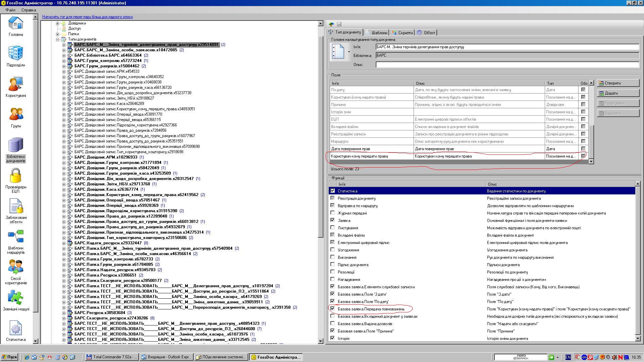Open Шаблони маршрутів sidebar icon

[15, 237]
